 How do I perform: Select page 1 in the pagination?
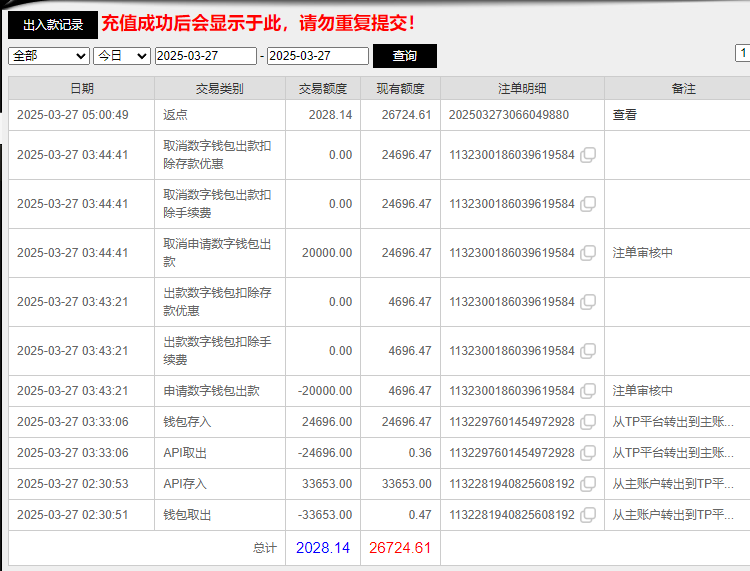[x=743, y=53]
